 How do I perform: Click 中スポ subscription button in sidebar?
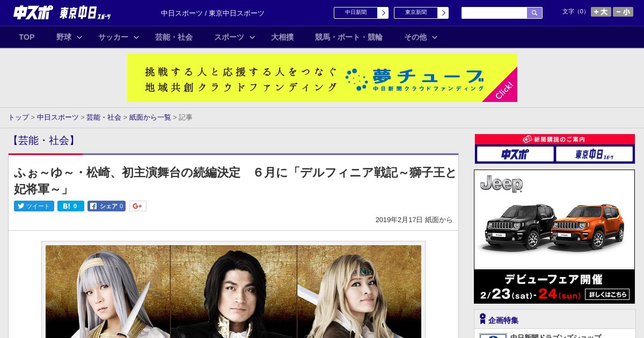(x=515, y=155)
